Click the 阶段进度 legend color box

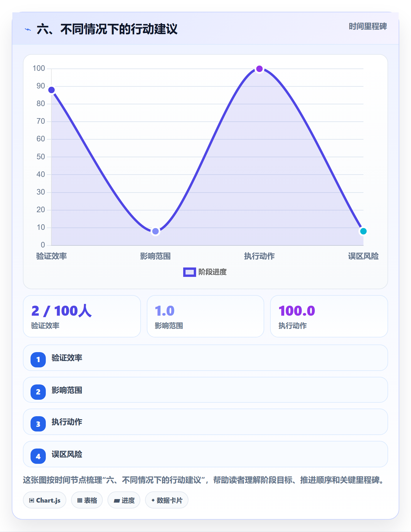tap(190, 272)
